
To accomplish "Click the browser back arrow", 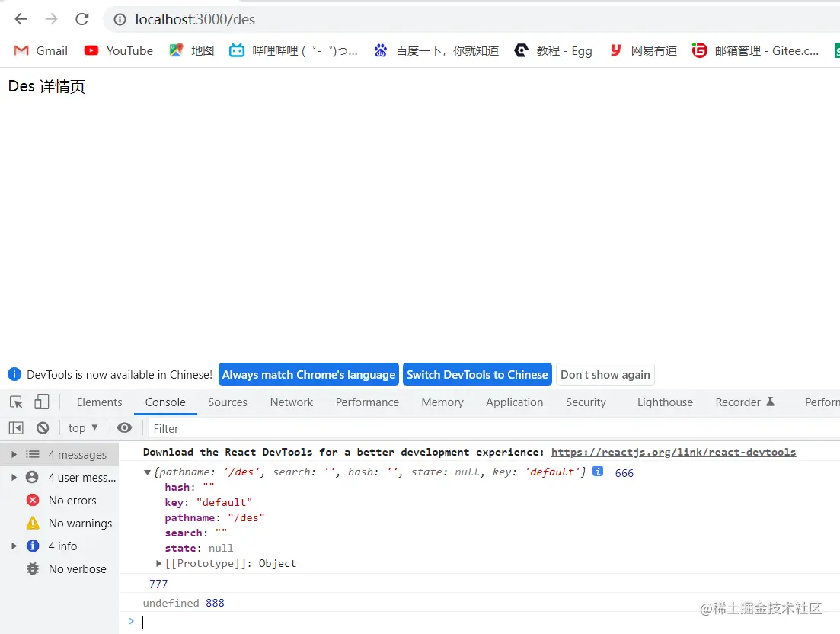I will [21, 19].
